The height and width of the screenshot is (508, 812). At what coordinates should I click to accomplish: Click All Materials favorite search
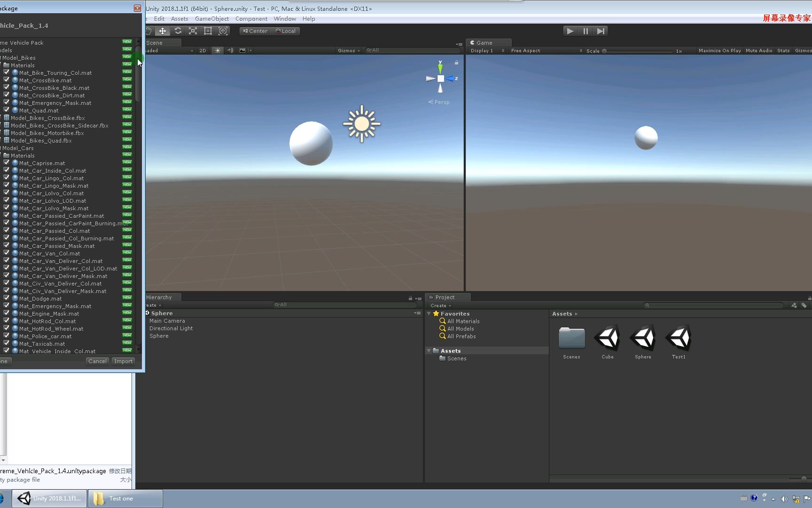460,321
